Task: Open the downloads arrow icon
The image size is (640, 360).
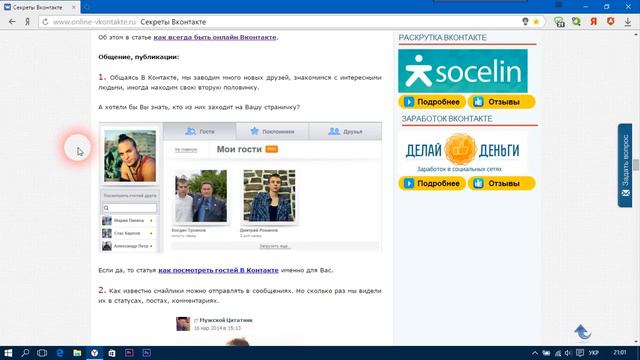Action: pos(628,22)
